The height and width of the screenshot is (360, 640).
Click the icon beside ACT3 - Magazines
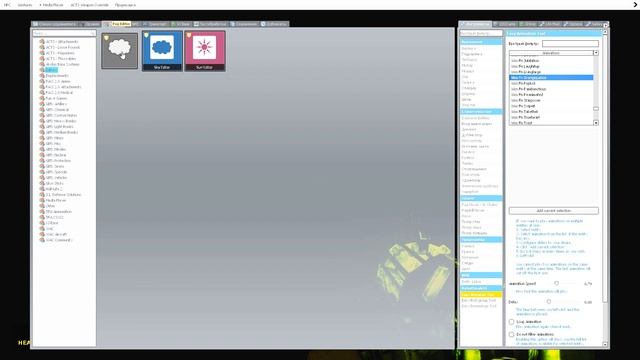tap(42, 53)
